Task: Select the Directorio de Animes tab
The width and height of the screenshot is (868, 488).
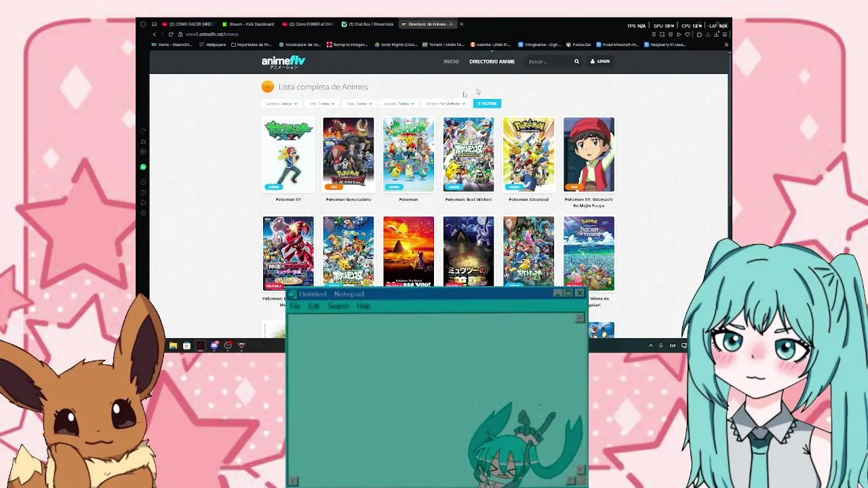Action: click(427, 24)
